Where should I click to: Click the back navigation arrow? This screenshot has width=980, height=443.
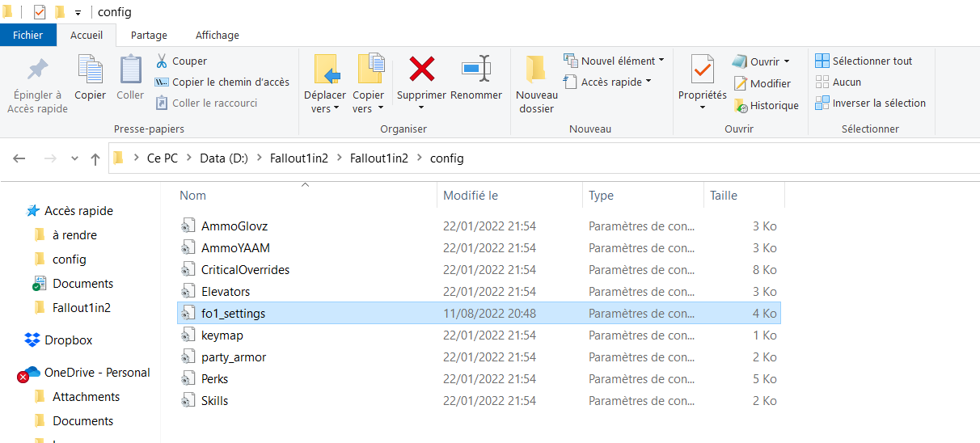pyautogui.click(x=20, y=158)
